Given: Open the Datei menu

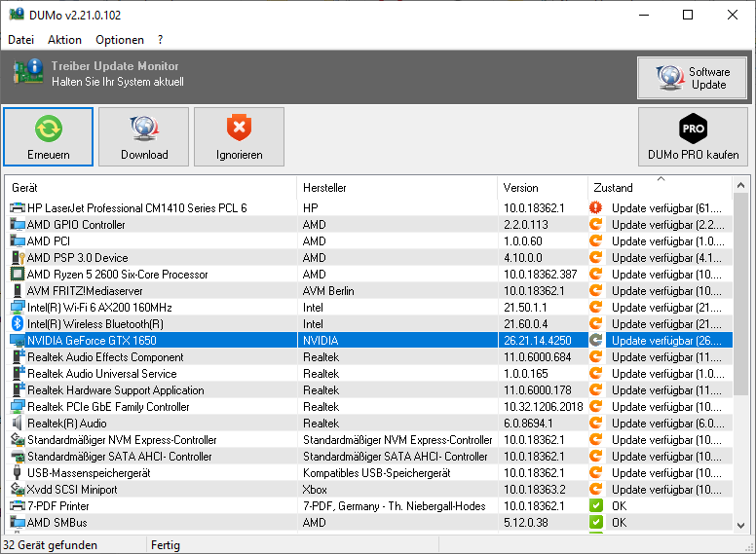Looking at the screenshot, I should pos(20,40).
